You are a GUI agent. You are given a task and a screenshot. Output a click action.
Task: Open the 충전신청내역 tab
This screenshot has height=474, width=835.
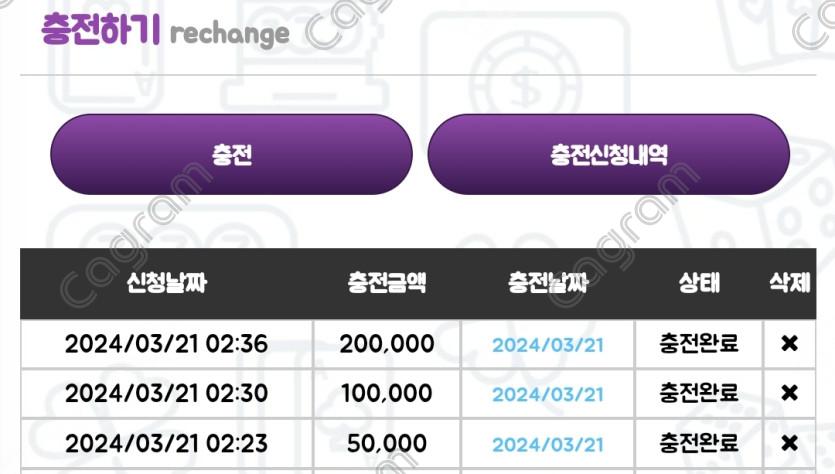click(x=608, y=155)
